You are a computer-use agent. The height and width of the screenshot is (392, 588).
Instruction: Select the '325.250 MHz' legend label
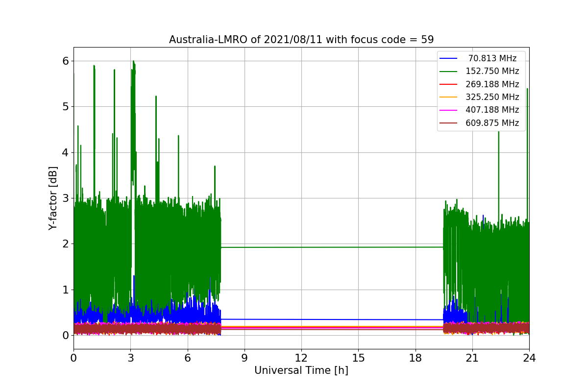[x=492, y=97]
